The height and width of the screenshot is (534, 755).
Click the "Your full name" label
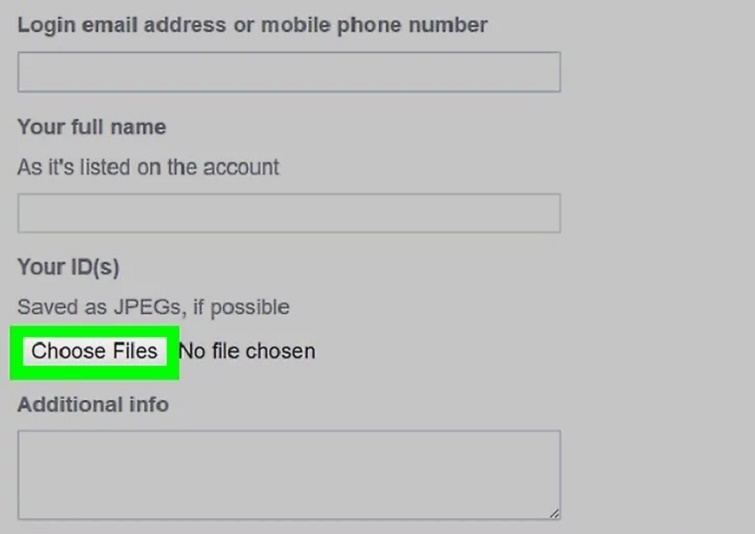pyautogui.click(x=91, y=127)
